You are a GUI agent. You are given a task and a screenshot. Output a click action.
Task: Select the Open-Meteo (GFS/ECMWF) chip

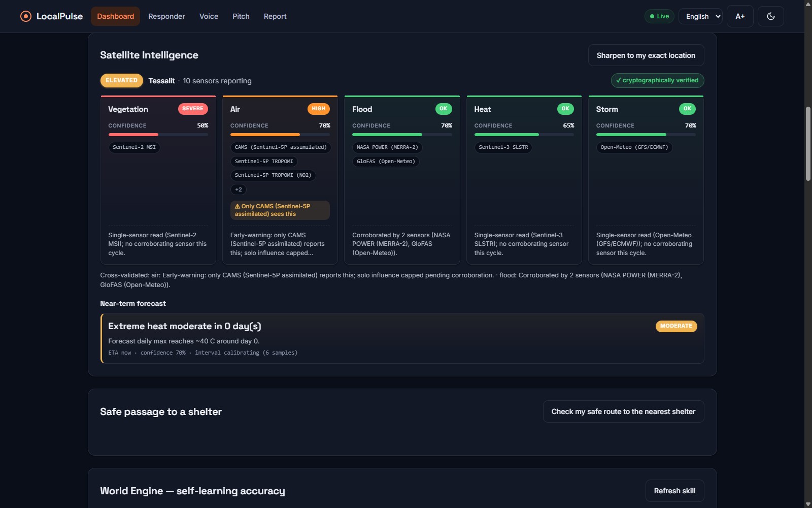pos(634,147)
